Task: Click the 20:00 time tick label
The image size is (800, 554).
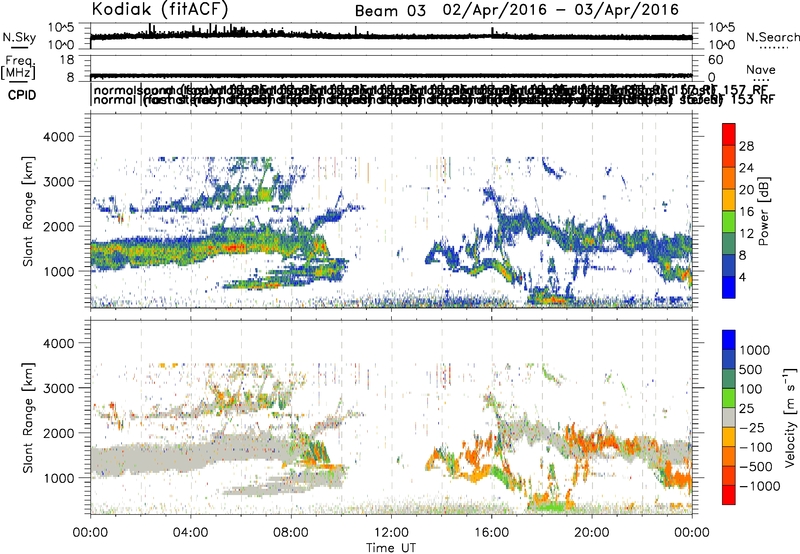Action: pos(592,533)
